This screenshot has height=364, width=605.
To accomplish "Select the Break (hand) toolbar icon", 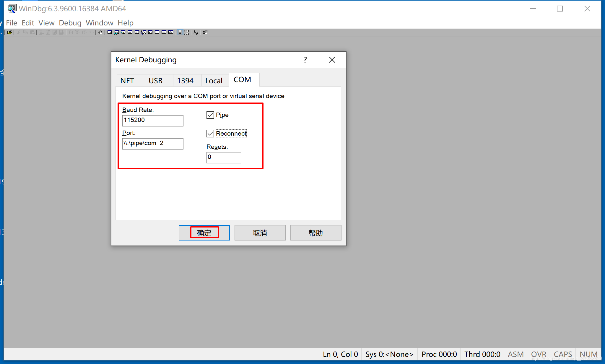I will coord(100,32).
